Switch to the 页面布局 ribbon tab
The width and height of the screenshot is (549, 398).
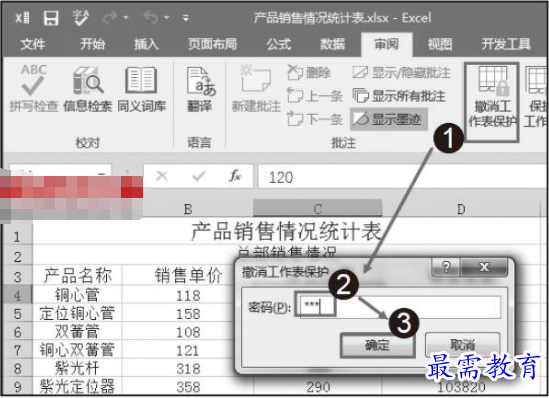212,44
